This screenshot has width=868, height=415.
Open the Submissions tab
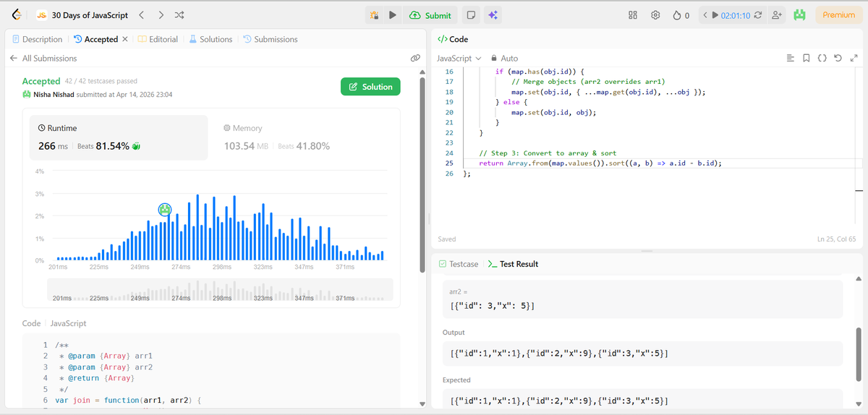point(270,39)
